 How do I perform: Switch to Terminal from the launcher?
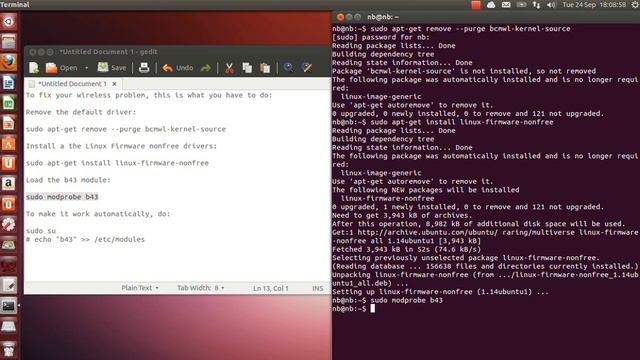click(9, 306)
